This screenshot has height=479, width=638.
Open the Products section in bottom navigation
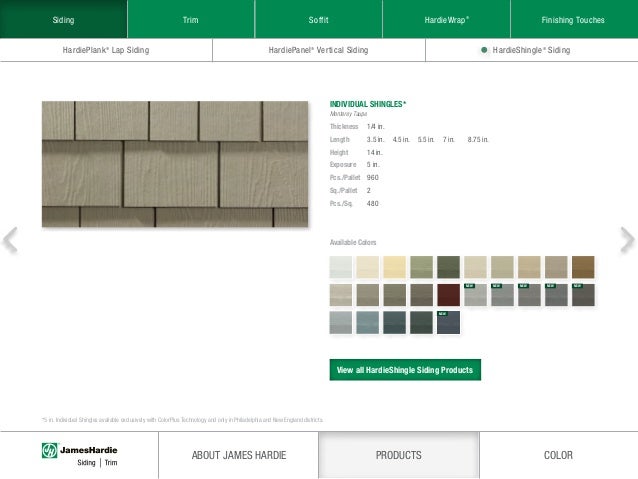click(x=399, y=455)
